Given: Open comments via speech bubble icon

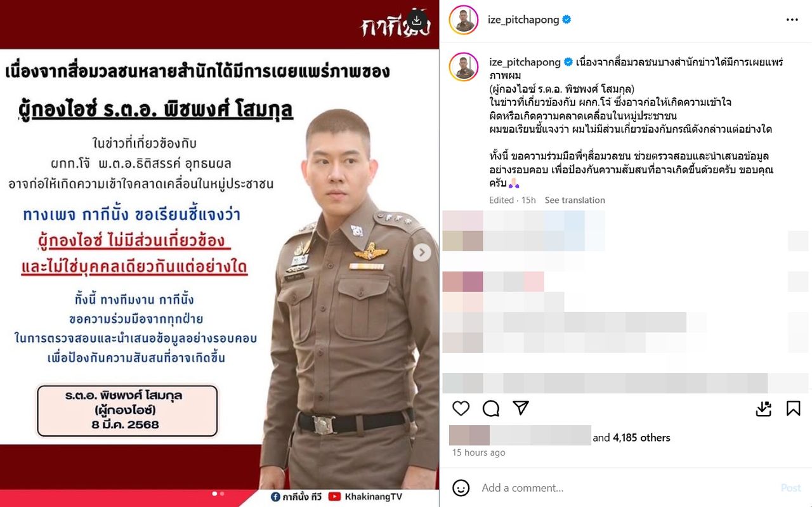Looking at the screenshot, I should click(x=491, y=408).
